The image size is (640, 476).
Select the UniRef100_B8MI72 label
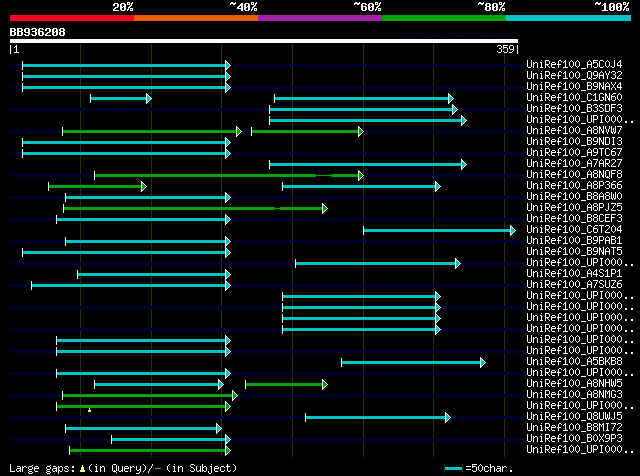click(574, 427)
